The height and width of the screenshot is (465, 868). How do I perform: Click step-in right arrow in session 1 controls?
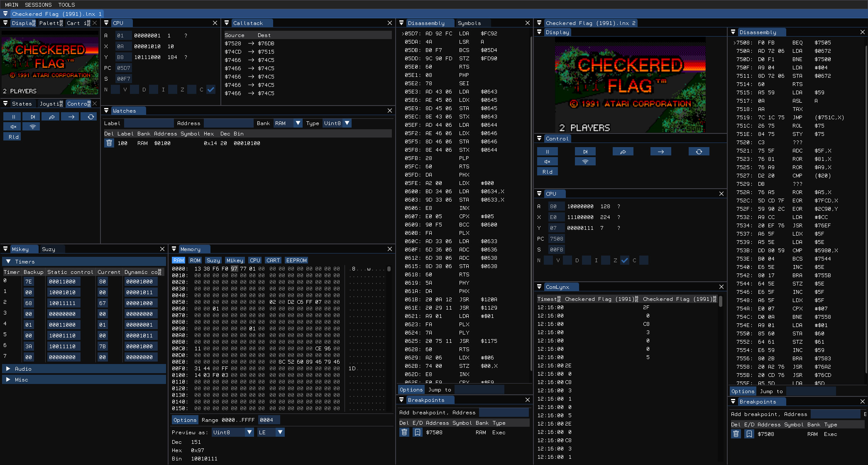(x=71, y=117)
